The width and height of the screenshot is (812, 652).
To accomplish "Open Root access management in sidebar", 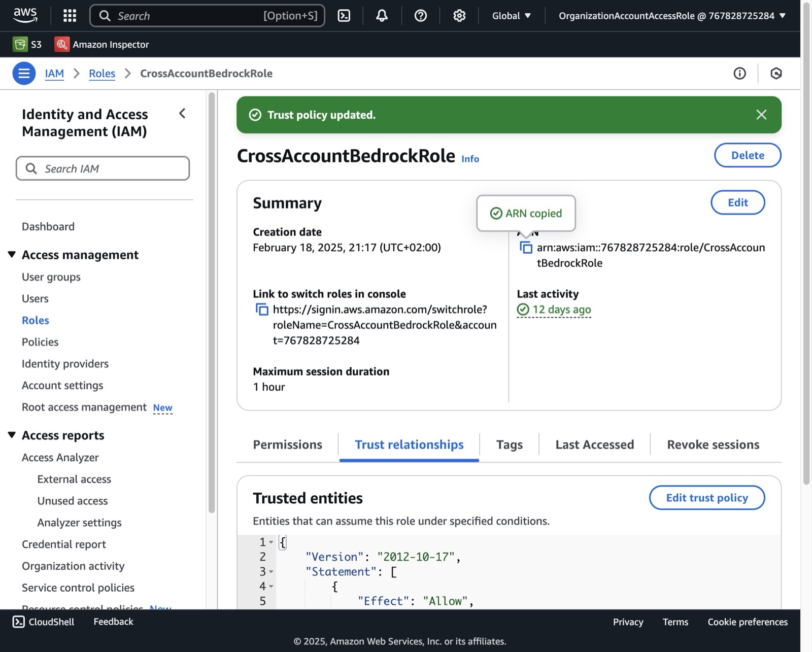I will coord(84,407).
